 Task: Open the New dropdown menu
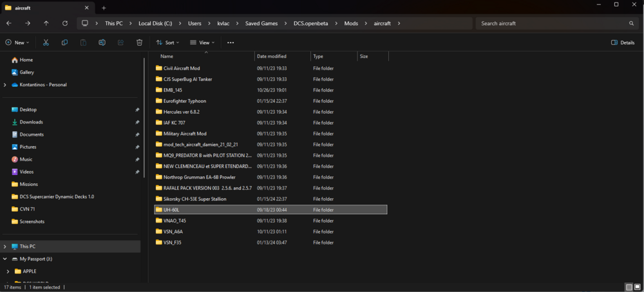coord(17,42)
